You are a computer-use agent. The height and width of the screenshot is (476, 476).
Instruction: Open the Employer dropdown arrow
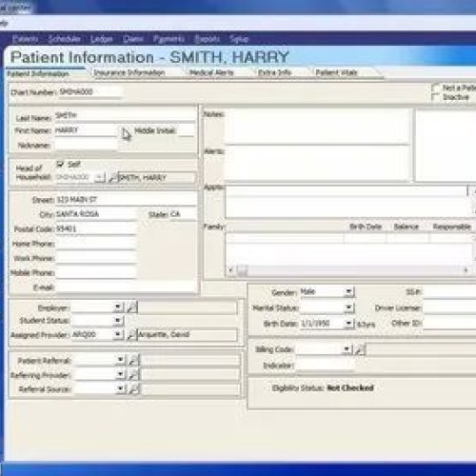(118, 307)
